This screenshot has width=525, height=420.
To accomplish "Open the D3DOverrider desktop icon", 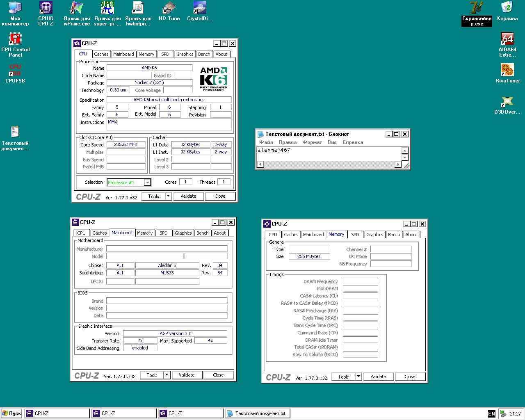I will (507, 105).
